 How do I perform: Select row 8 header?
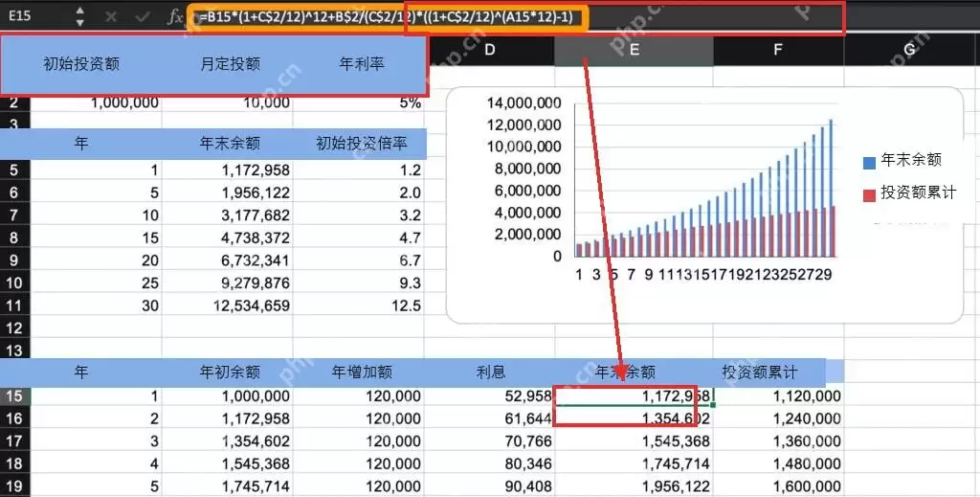coord(14,237)
